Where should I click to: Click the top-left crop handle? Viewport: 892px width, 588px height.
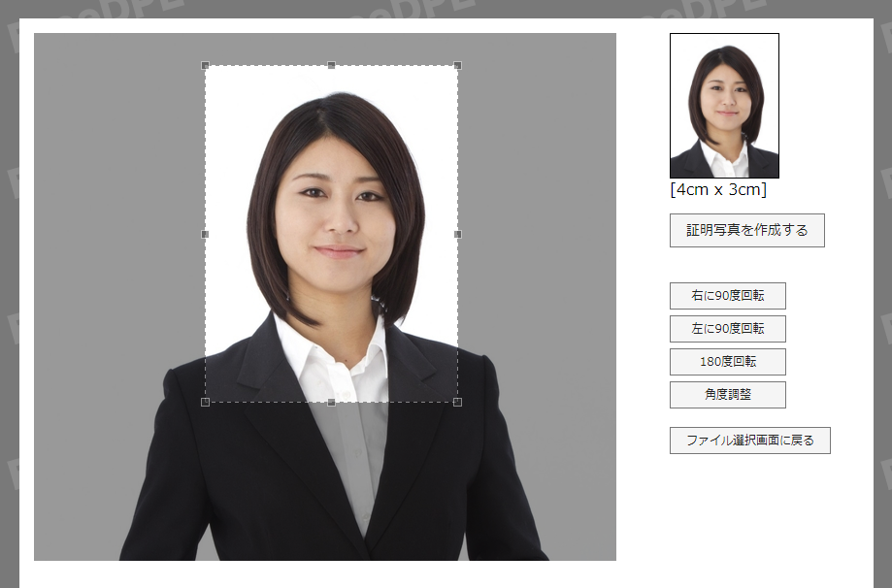point(206,65)
